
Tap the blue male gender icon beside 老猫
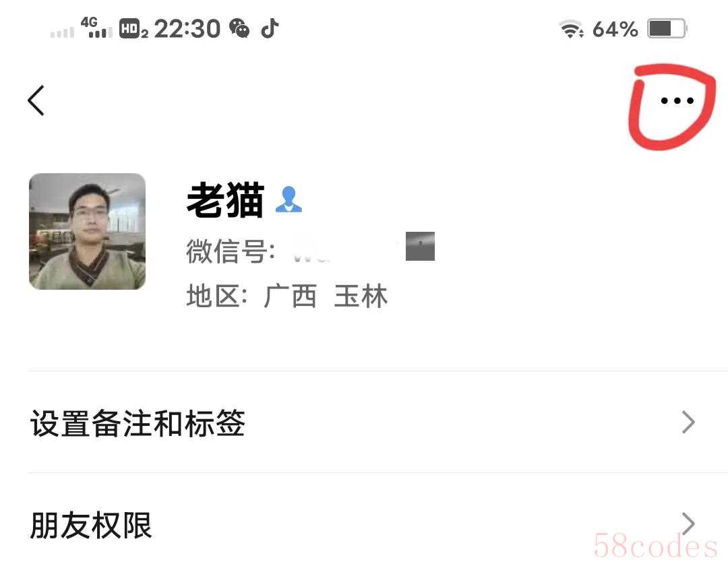289,199
